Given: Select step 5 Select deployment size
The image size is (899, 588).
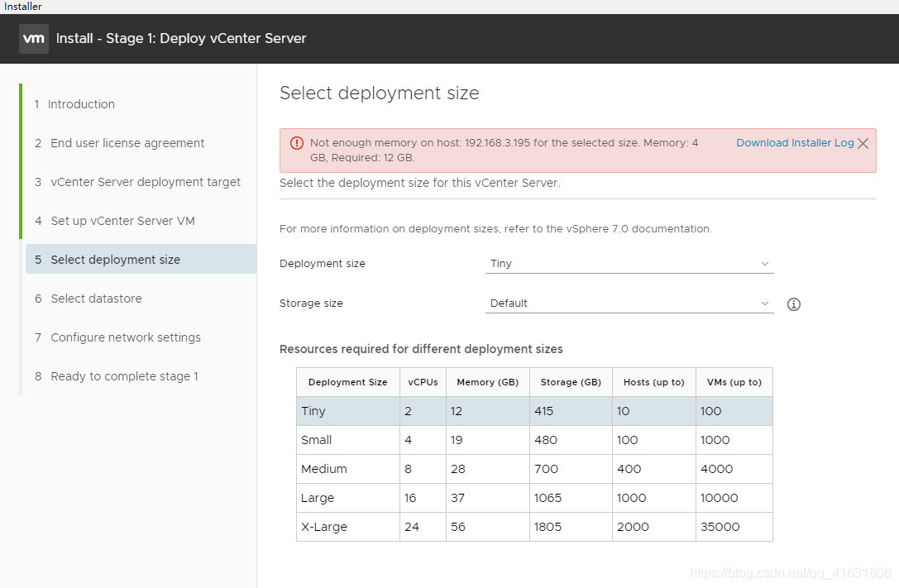Looking at the screenshot, I should point(115,260).
